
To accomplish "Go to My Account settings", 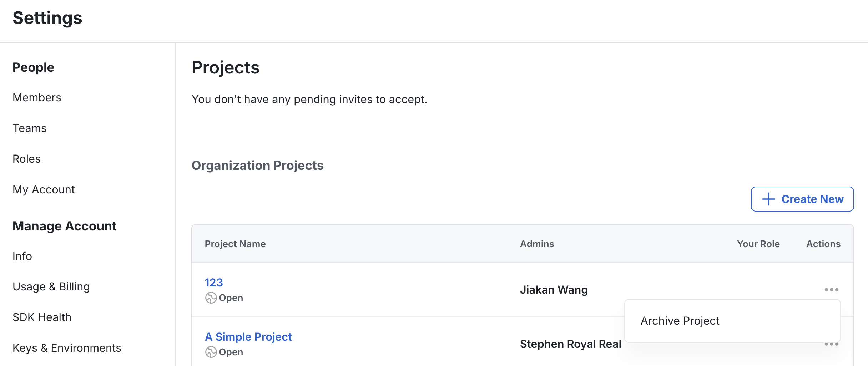I will coord(44,189).
